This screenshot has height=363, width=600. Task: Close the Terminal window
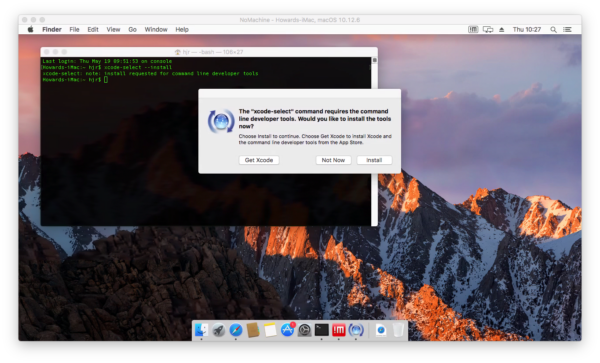(x=47, y=52)
